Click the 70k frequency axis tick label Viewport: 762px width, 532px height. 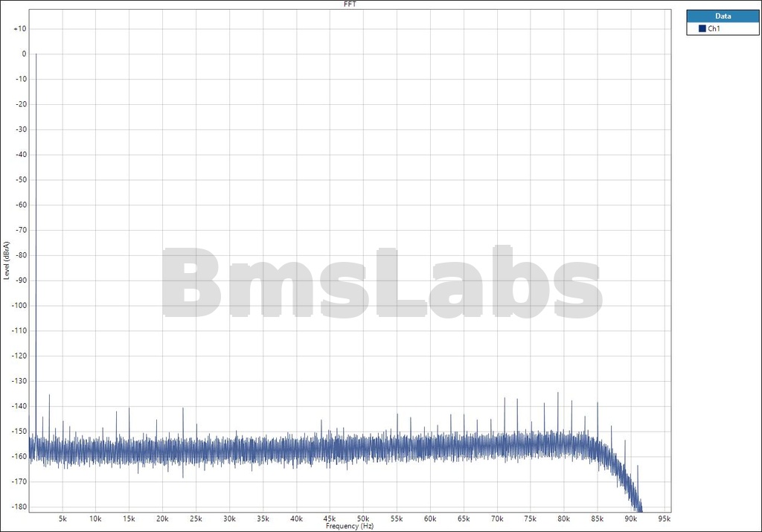point(497,519)
